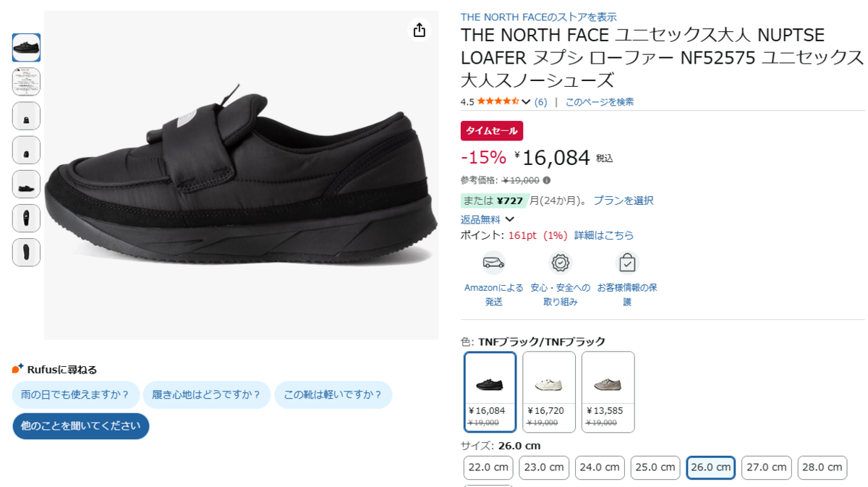
Task: View the second product thumbnail image
Action: pyautogui.click(x=26, y=82)
